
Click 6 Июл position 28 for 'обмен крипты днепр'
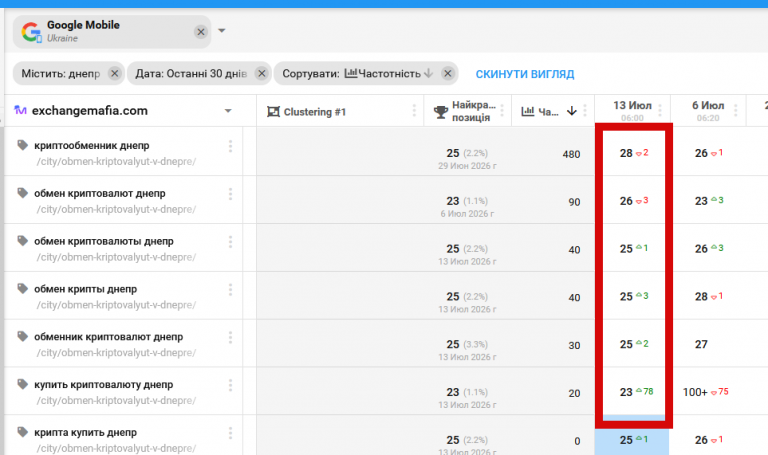pyautogui.click(x=701, y=296)
